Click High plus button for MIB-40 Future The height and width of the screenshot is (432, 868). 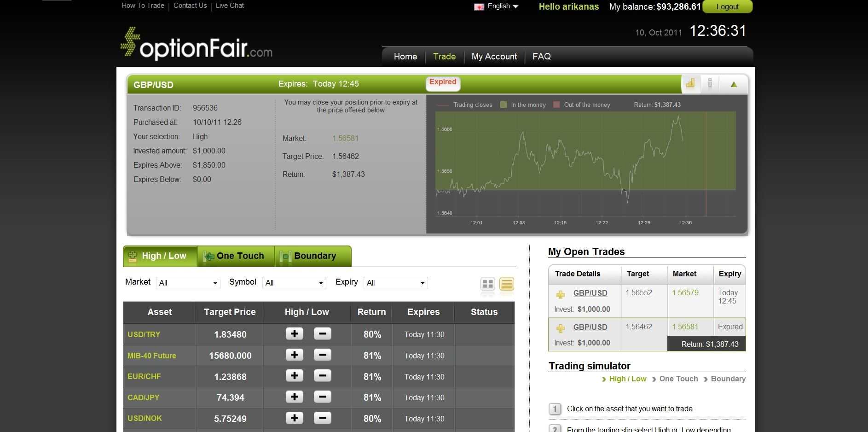click(295, 355)
